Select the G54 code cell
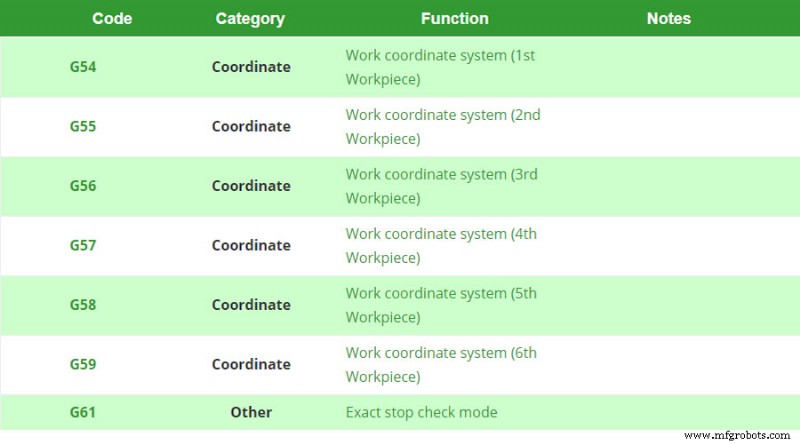This screenshot has height=444, width=800. 83,67
